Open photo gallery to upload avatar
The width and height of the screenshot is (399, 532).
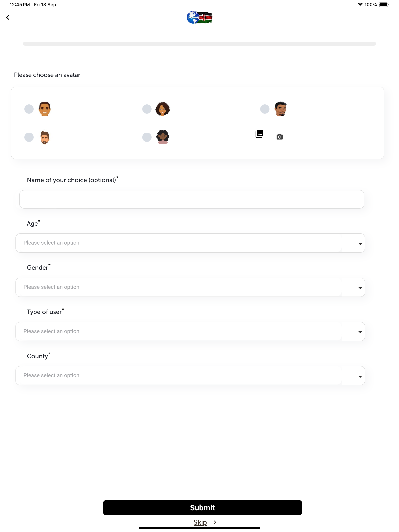259,134
